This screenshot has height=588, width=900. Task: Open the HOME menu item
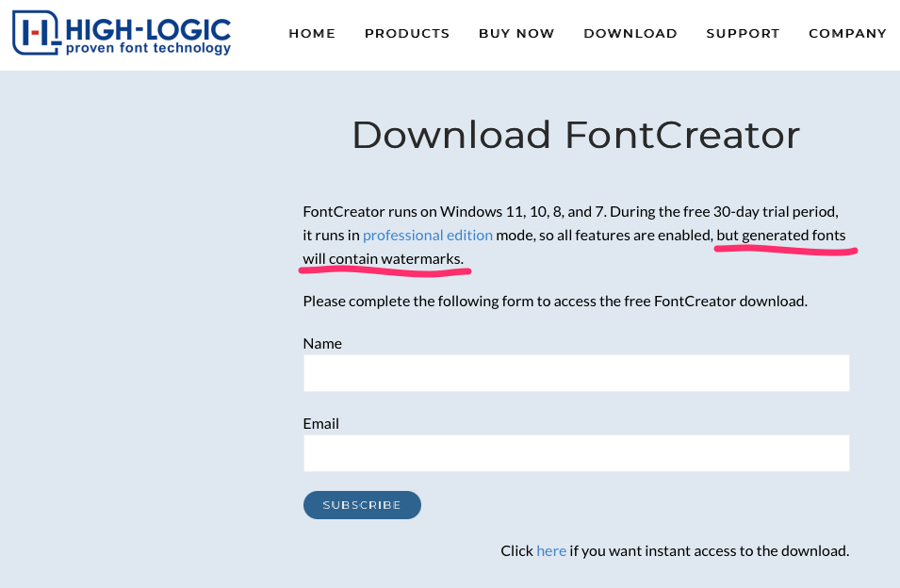(312, 33)
